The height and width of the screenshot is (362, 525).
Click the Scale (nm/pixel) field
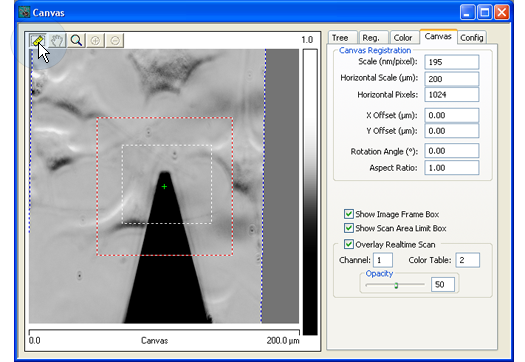(x=452, y=62)
